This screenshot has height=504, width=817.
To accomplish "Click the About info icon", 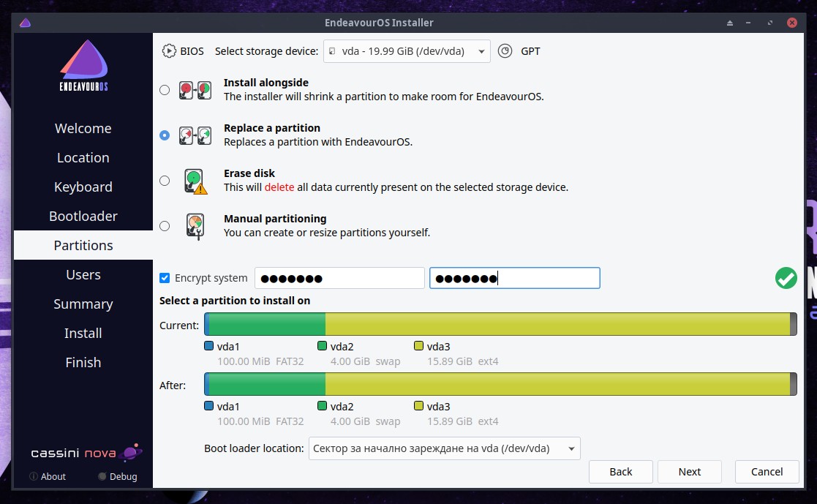I will pos(34,476).
